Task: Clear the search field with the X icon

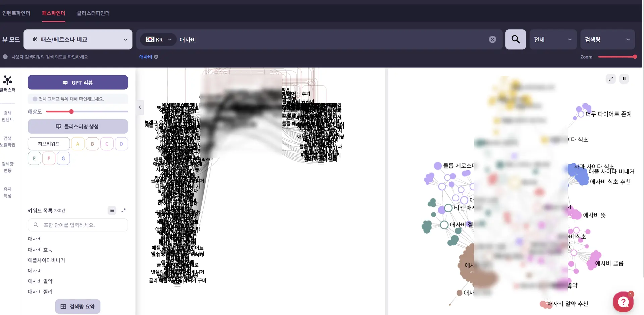Action: coord(492,39)
